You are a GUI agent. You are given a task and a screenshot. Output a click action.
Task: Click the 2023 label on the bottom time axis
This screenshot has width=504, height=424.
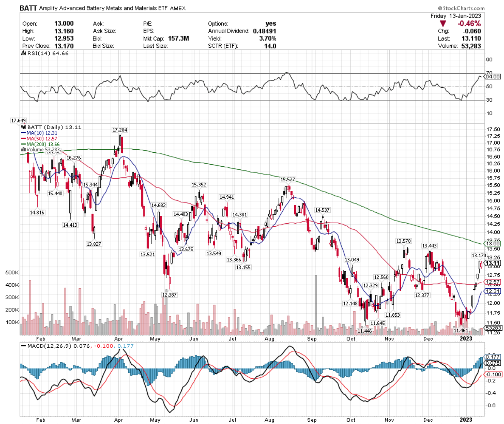click(x=466, y=420)
